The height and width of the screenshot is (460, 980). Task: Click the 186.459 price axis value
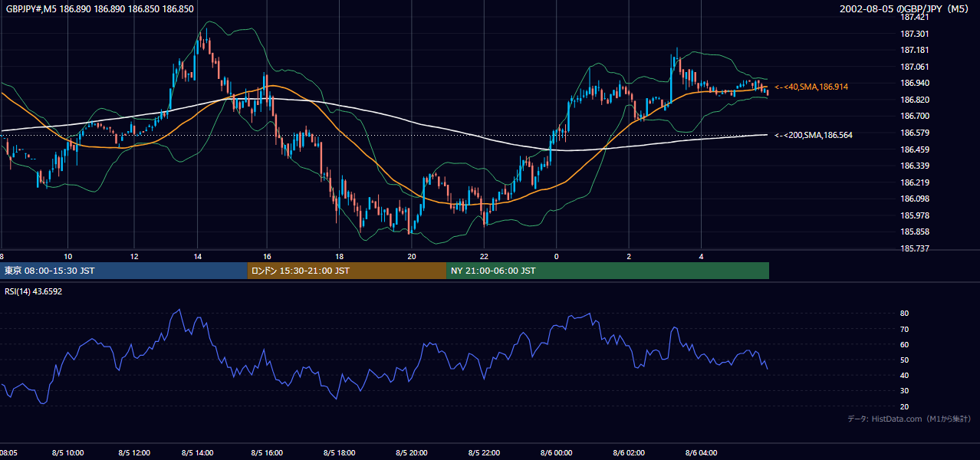915,149
